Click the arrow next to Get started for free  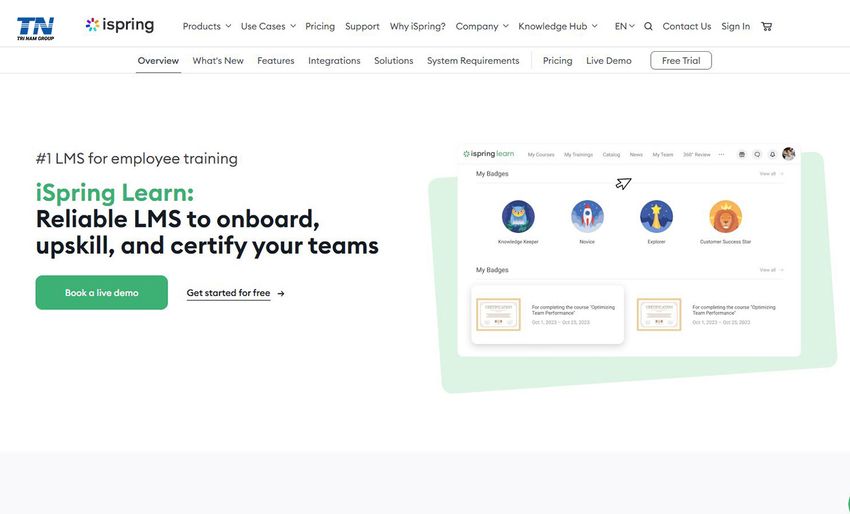tap(281, 293)
